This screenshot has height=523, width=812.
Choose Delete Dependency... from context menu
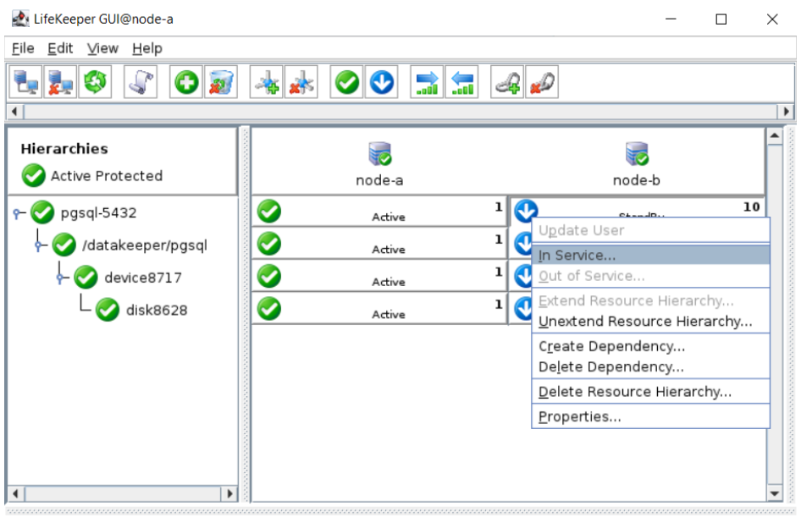click(650, 366)
